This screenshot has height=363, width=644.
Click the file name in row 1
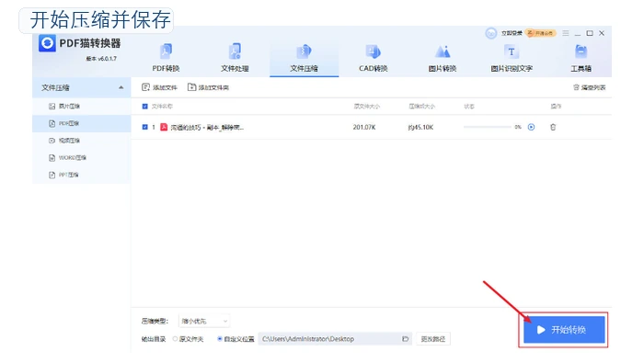tap(207, 128)
